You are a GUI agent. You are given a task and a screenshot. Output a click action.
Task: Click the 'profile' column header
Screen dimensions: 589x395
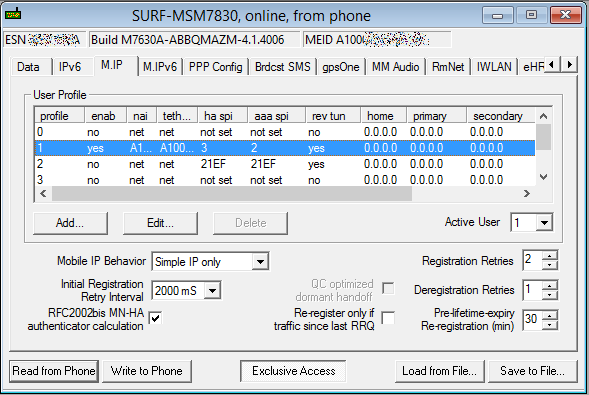[x=60, y=116]
